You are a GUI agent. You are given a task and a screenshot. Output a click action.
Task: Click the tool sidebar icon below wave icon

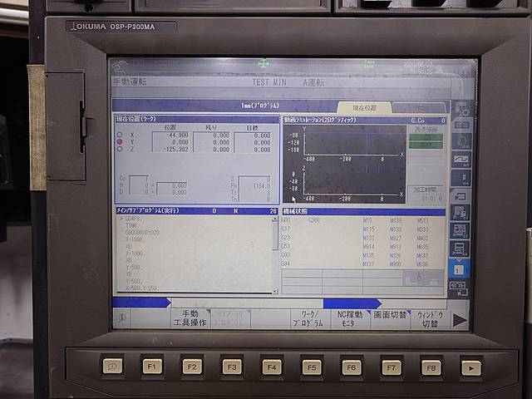pos(461,177)
